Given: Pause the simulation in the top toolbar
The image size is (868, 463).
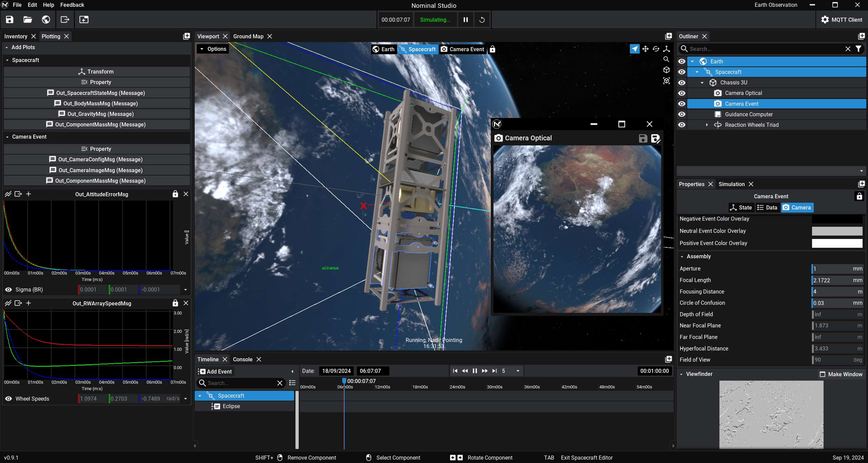Looking at the screenshot, I should pos(466,20).
